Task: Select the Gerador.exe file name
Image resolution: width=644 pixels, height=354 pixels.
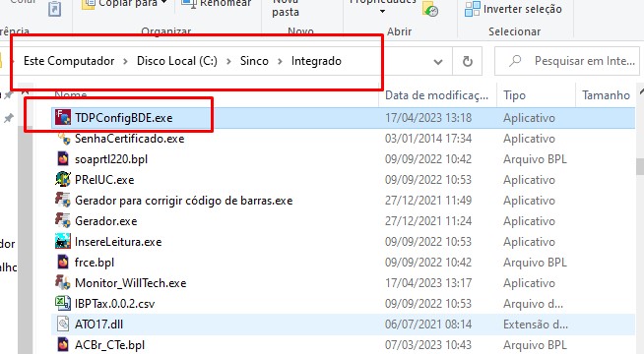Action: pyautogui.click(x=105, y=221)
